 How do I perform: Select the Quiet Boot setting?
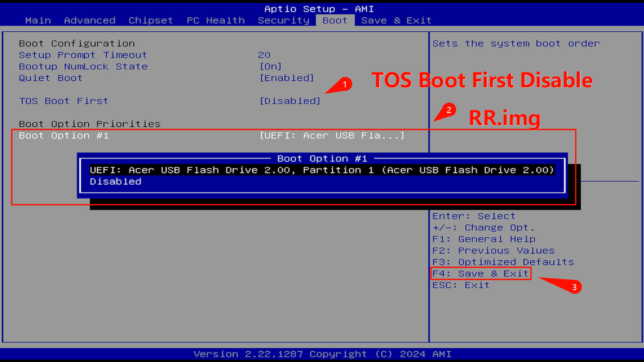pyautogui.click(x=50, y=78)
